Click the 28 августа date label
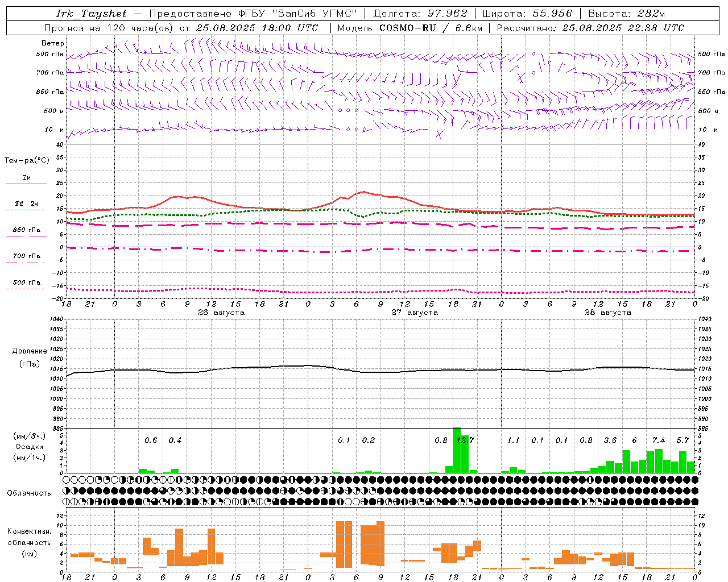Image resolution: width=728 pixels, height=582 pixels. (x=608, y=313)
